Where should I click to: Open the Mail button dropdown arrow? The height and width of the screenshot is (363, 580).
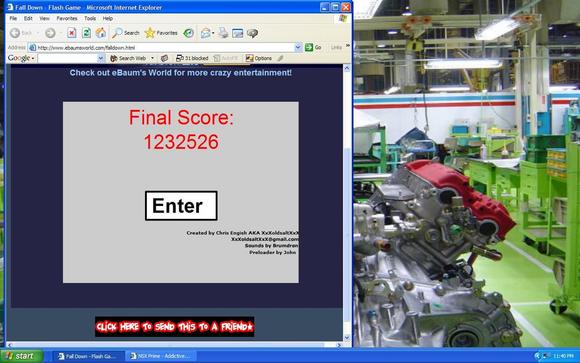pos(213,33)
